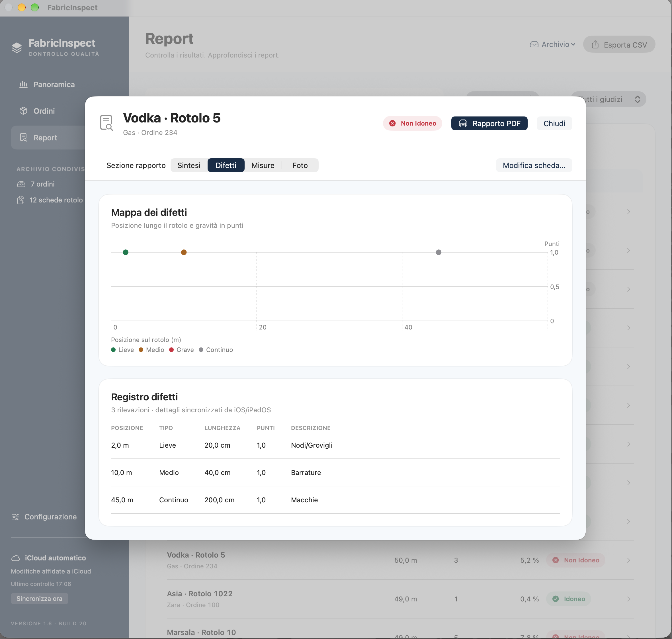Click the POSIZIONE column header
This screenshot has height=639, width=672.
(127, 428)
